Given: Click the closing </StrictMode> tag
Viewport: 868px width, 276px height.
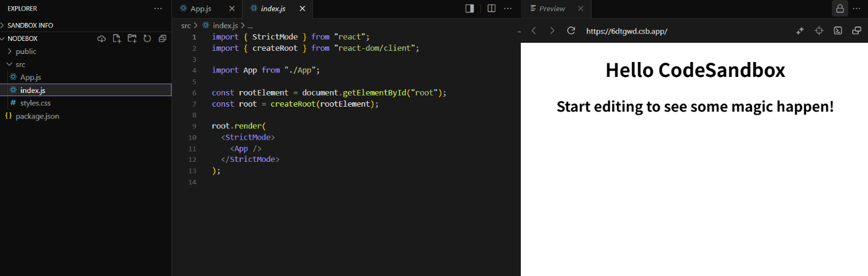Looking at the screenshot, I should pyautogui.click(x=250, y=159).
